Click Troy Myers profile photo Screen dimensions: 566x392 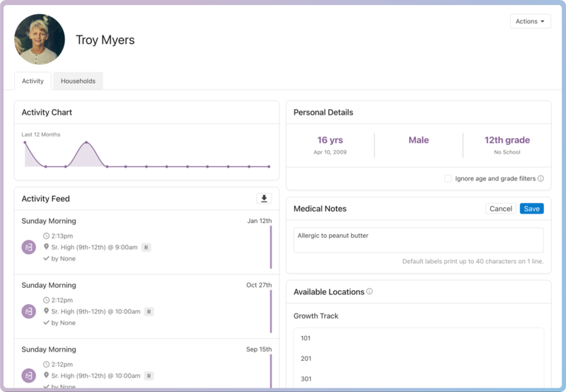point(40,40)
